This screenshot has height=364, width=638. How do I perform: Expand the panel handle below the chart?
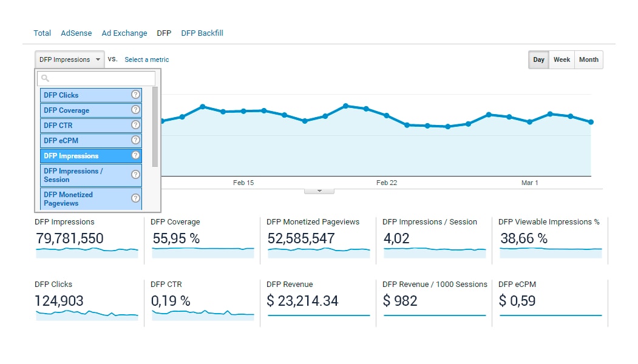[319, 191]
